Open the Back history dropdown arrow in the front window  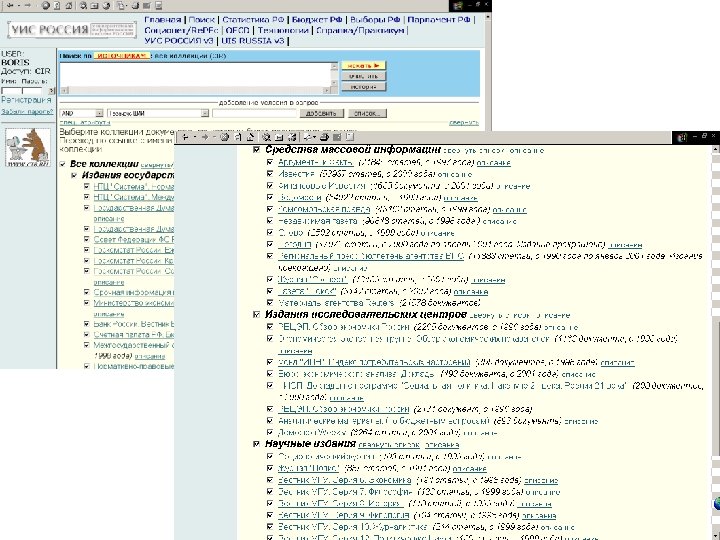195,137
